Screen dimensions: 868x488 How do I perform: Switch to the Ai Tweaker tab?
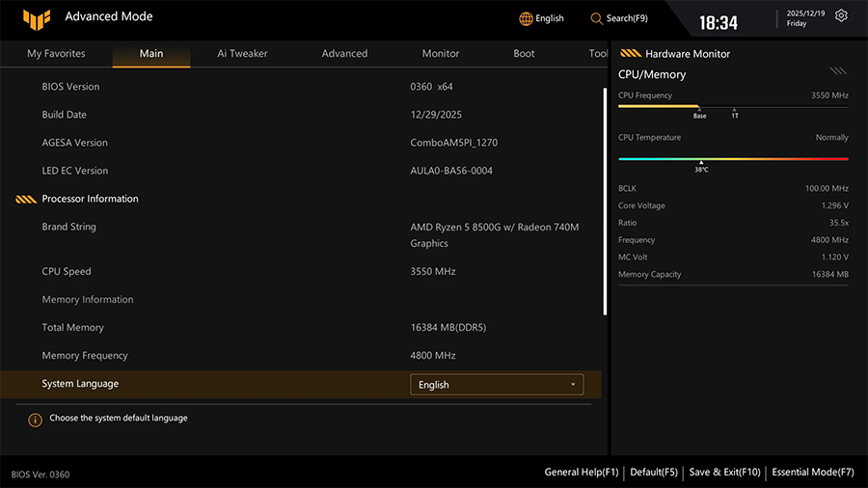tap(242, 54)
